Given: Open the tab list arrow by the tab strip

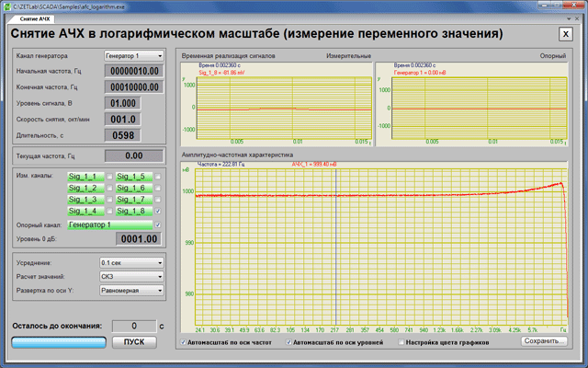Looking at the screenshot, I should coord(570,18).
